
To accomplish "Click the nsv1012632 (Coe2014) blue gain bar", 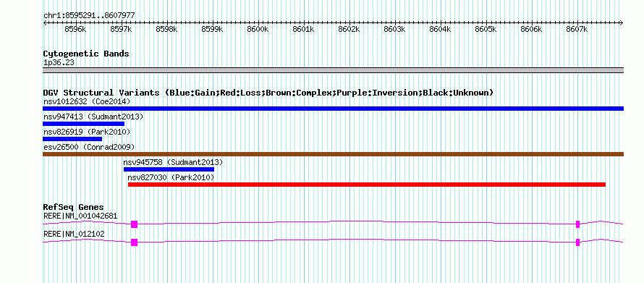I will [333, 109].
